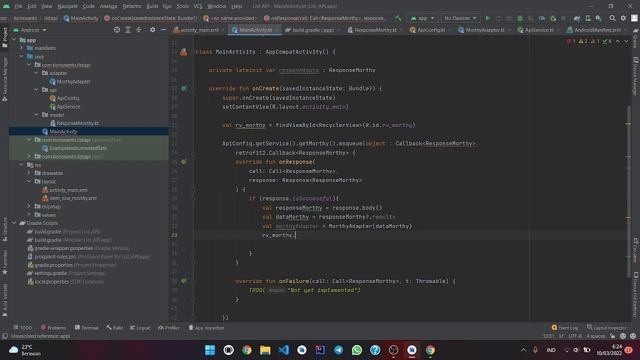Switch to AndroidManifest.xml editor tab

point(596,30)
